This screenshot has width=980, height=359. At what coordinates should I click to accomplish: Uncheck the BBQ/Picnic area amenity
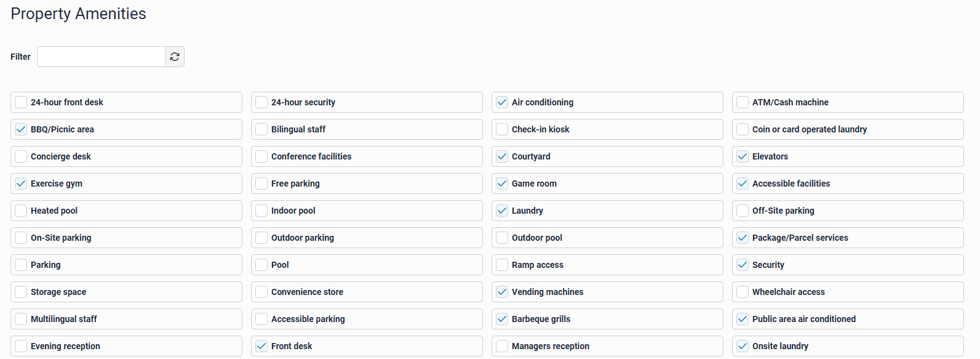tap(21, 129)
